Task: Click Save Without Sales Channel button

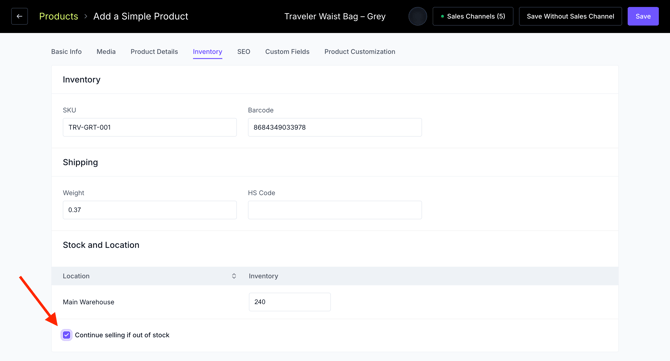Action: point(570,17)
